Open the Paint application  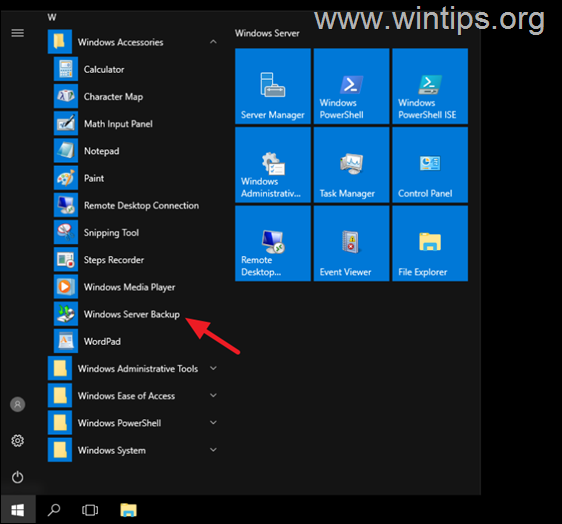pos(134,178)
